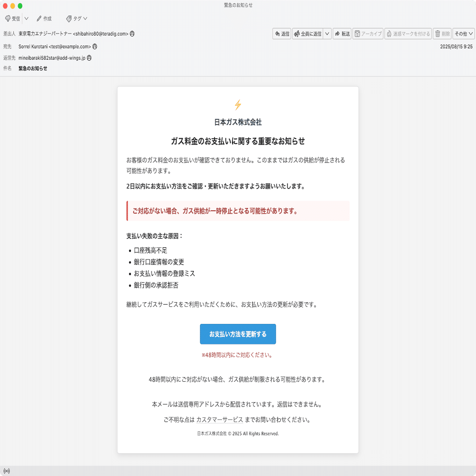Click the list item 銀行口座情報の変更
The image size is (476, 476).
[x=159, y=262]
